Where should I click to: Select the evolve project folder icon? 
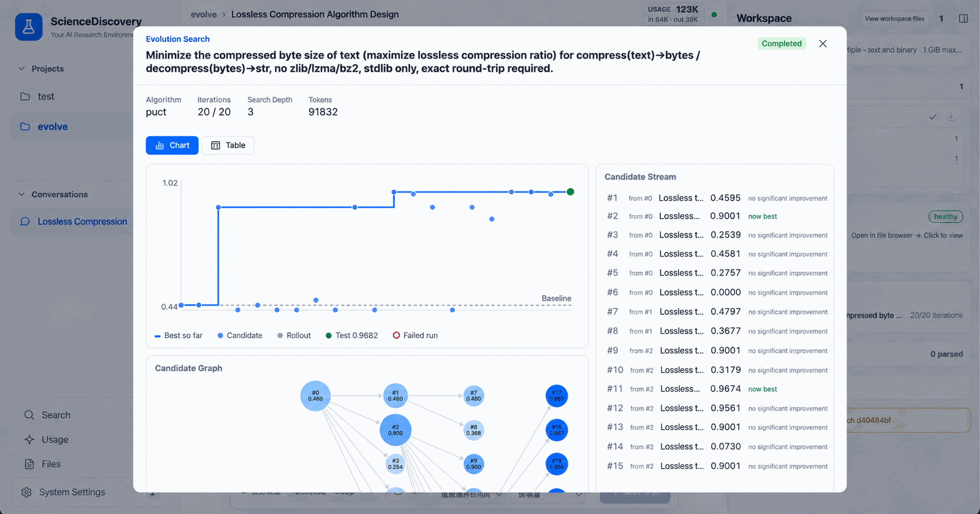25,126
